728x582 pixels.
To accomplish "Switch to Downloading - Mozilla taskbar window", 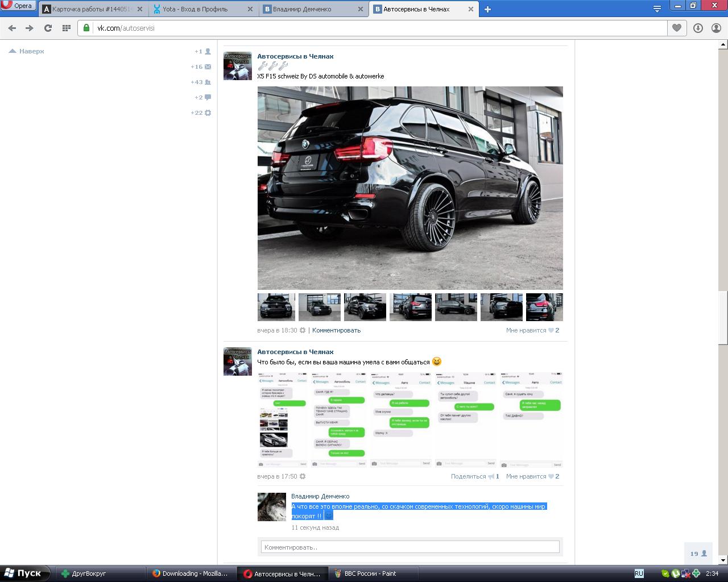I will click(x=191, y=573).
